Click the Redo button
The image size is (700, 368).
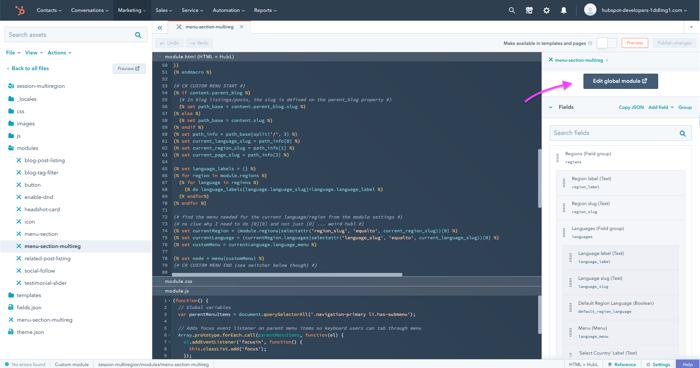[x=199, y=43]
